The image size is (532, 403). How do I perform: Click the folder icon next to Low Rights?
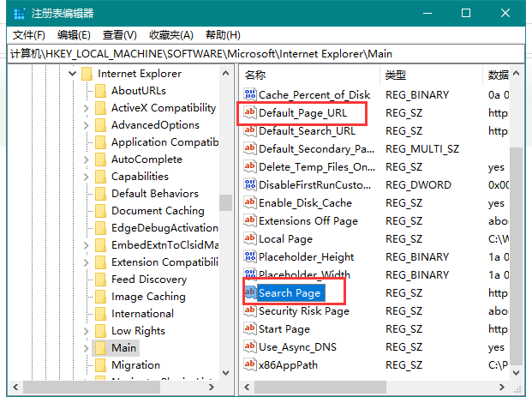point(100,331)
